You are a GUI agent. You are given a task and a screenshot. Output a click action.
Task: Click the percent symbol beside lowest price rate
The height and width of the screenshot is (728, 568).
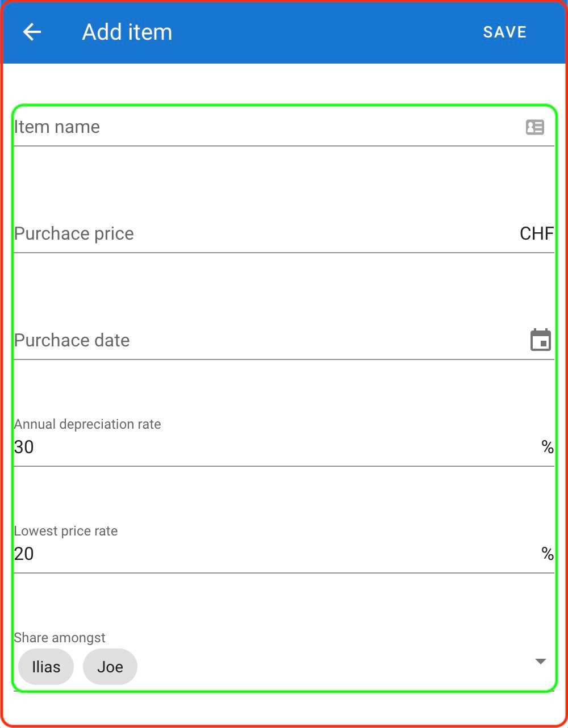coord(548,554)
